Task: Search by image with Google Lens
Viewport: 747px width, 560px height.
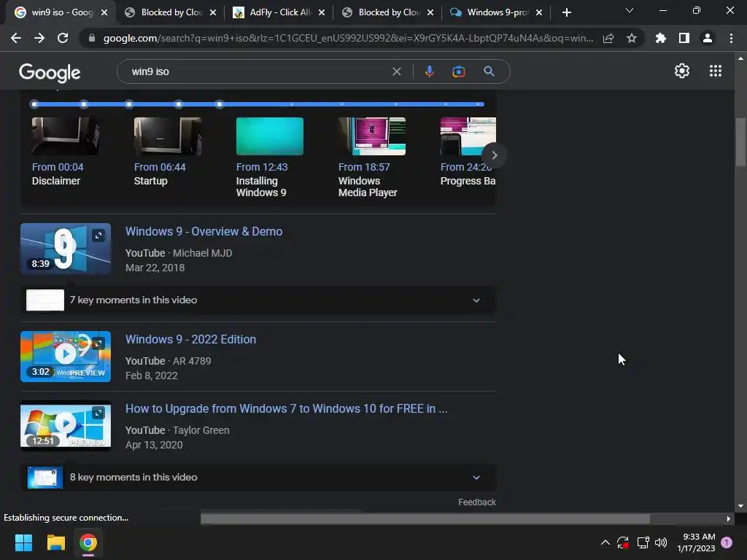Action: (458, 71)
